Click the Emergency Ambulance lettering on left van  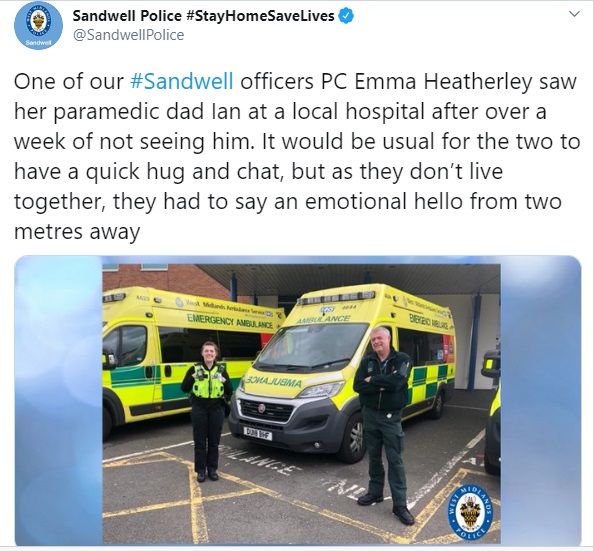tap(230, 321)
